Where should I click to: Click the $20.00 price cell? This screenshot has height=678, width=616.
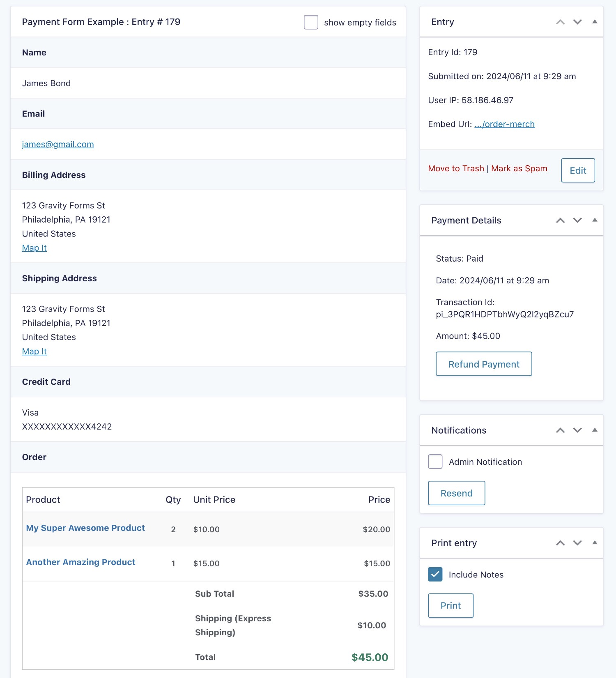point(376,529)
